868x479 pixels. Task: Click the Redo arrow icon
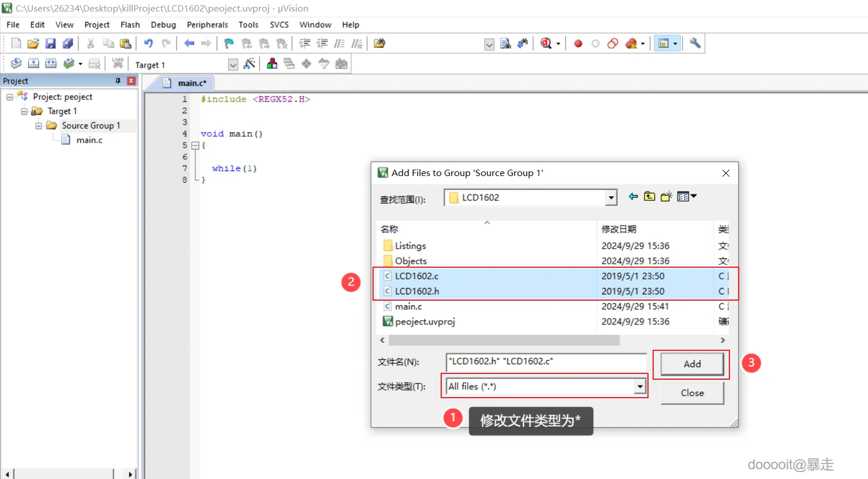(x=166, y=43)
